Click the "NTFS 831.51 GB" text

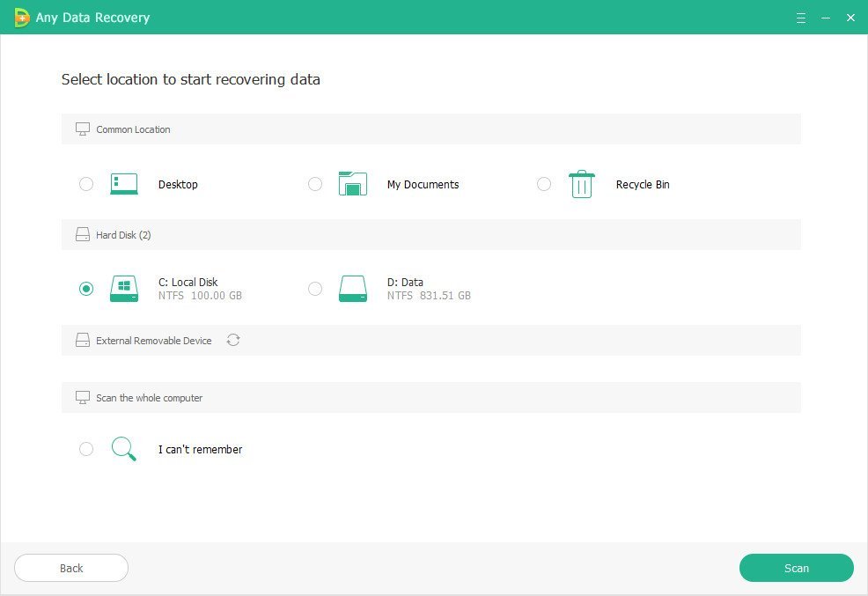click(429, 296)
